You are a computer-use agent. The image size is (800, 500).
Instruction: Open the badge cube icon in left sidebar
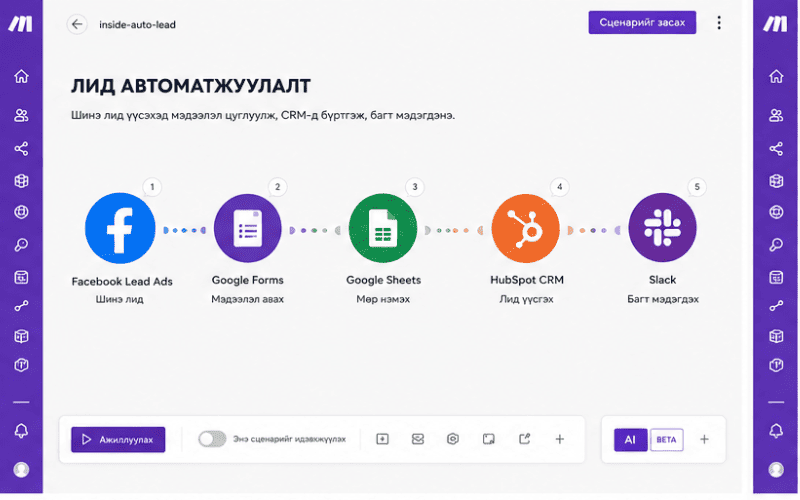[21, 365]
